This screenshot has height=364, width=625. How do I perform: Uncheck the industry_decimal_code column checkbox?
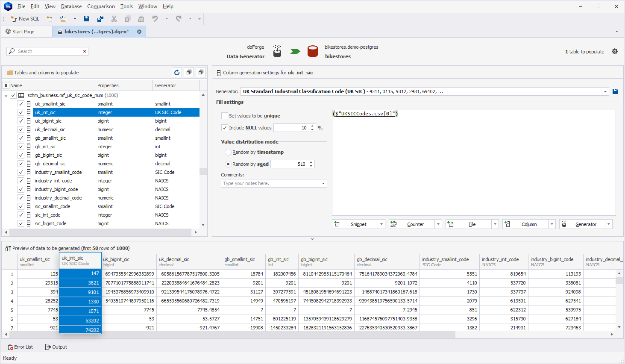click(21, 198)
